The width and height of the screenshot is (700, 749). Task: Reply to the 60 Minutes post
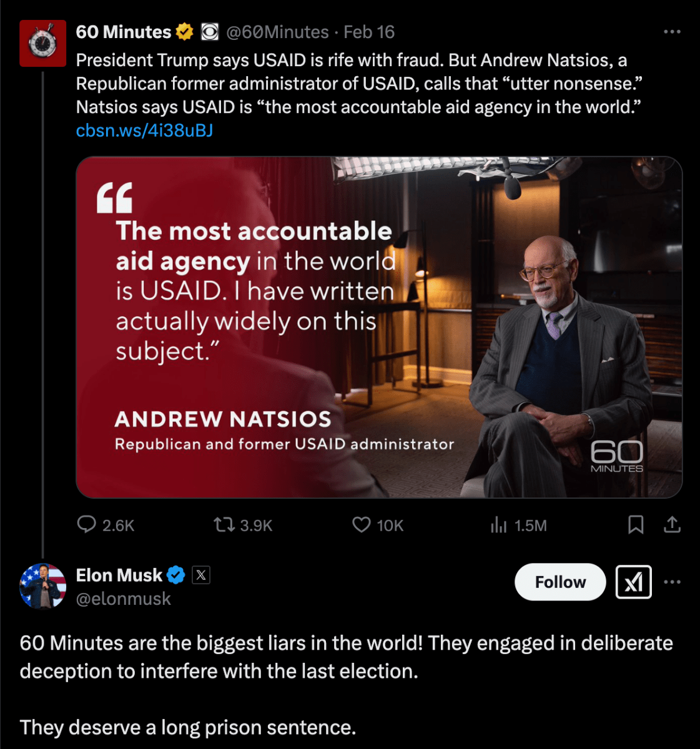pyautogui.click(x=86, y=525)
